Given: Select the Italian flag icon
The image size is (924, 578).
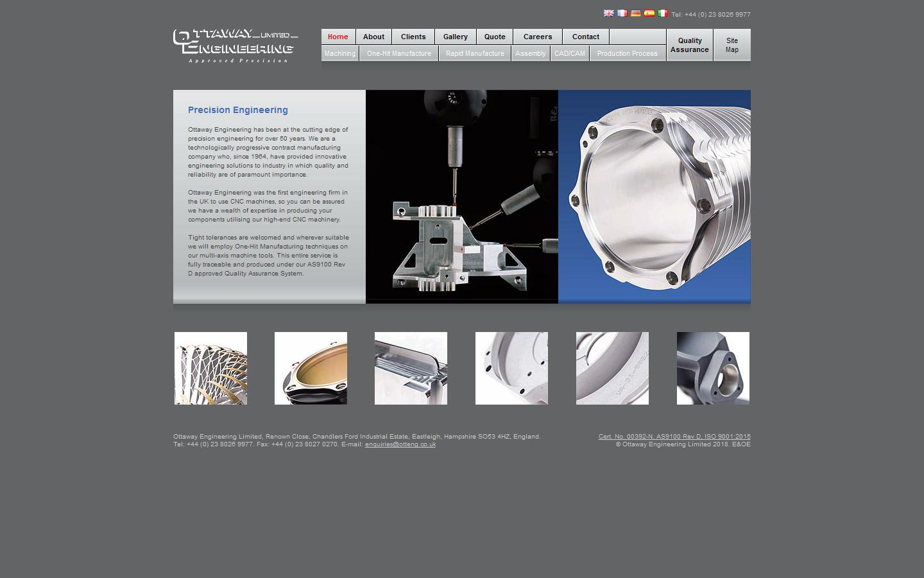Looking at the screenshot, I should pos(663,13).
